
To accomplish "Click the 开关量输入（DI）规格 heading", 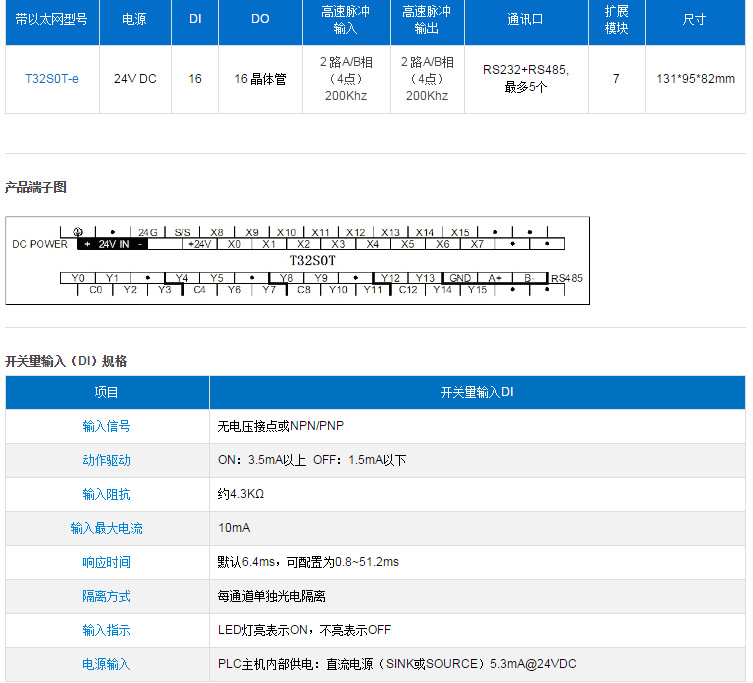I will pos(66,361).
